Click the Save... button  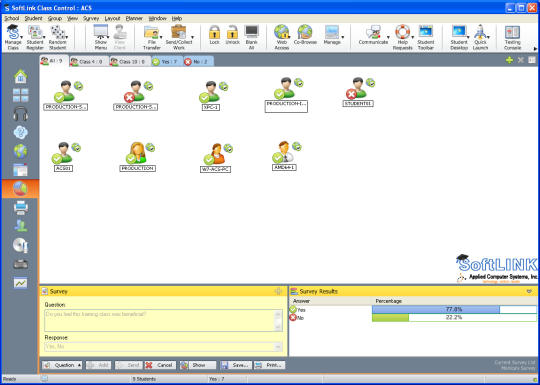(236, 365)
